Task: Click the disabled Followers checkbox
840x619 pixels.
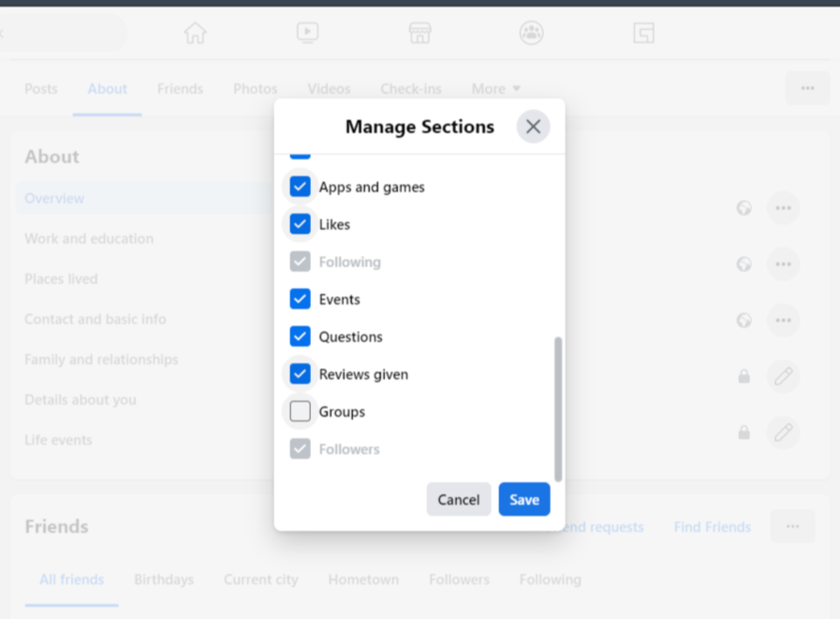Action: 300,450
